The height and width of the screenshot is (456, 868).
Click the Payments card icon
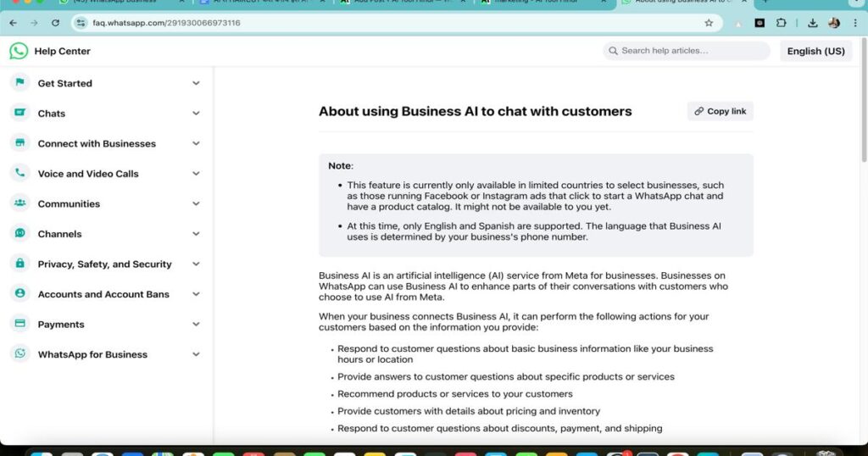(x=20, y=324)
